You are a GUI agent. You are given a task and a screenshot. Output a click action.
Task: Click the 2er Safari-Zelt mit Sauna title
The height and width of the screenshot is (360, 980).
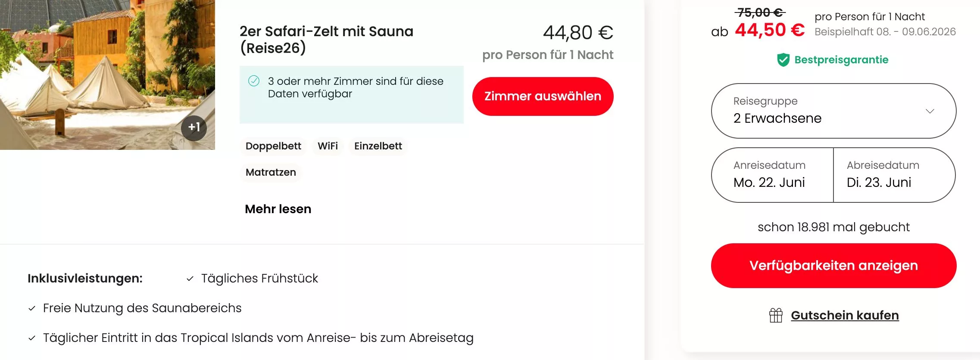326,40
